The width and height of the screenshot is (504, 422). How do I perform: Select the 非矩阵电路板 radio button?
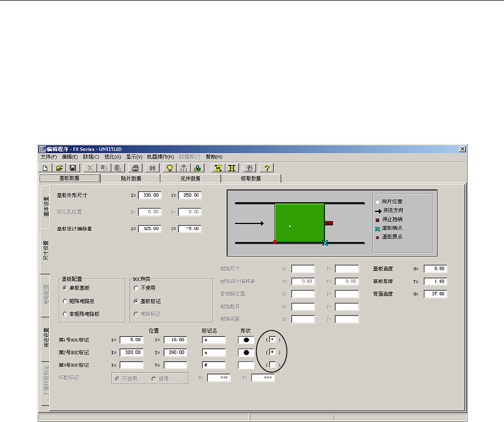point(65,314)
